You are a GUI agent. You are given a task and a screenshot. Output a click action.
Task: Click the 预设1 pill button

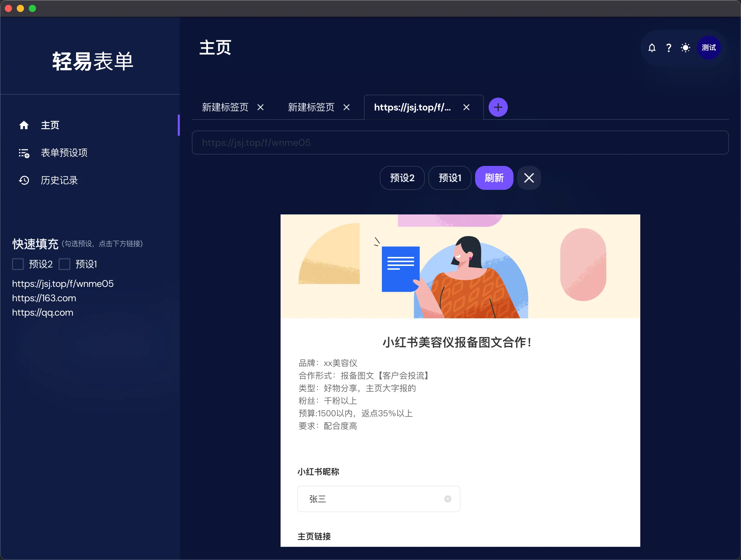click(450, 178)
